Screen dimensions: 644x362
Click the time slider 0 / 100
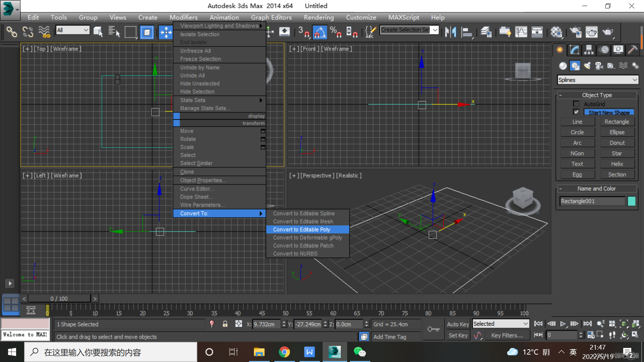(59, 299)
